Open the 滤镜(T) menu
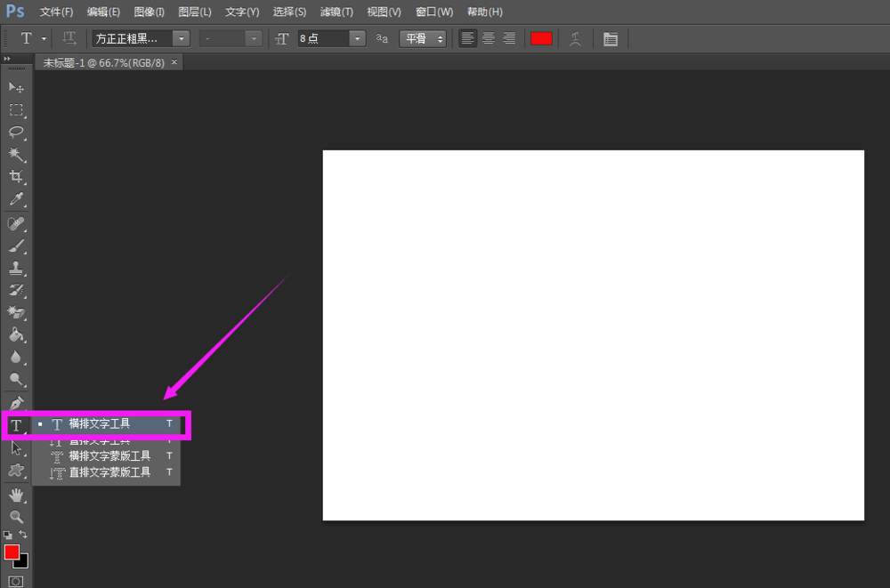 (x=336, y=12)
